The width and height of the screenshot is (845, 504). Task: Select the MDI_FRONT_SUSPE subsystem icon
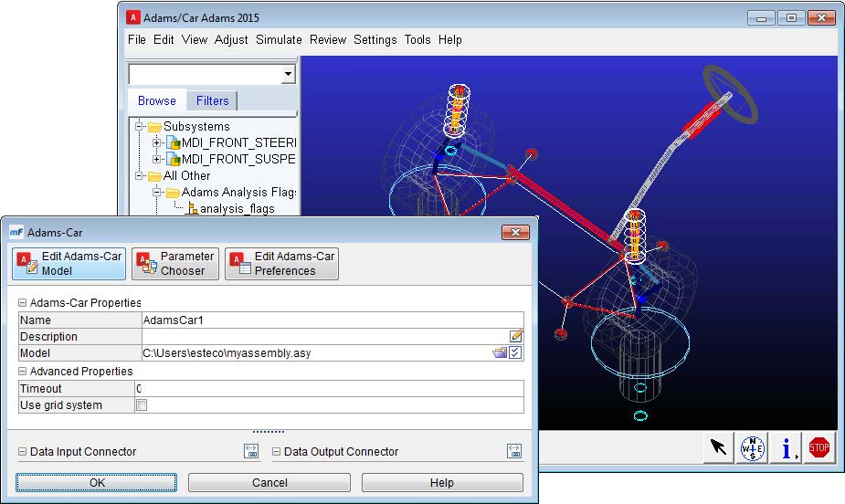pos(173,160)
